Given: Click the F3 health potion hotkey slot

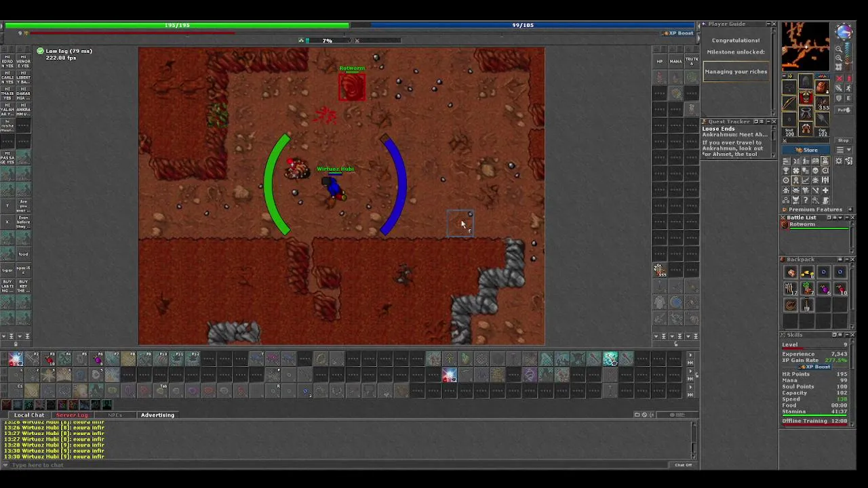Looking at the screenshot, I should point(48,359).
